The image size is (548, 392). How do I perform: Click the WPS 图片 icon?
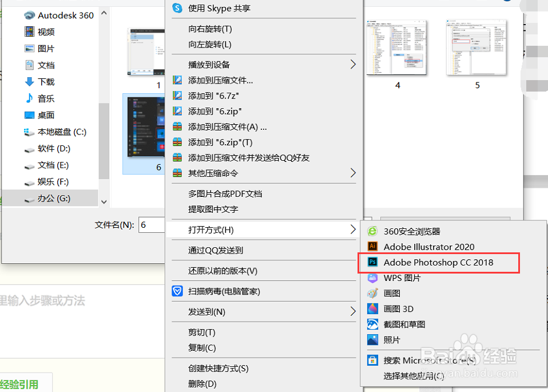372,278
